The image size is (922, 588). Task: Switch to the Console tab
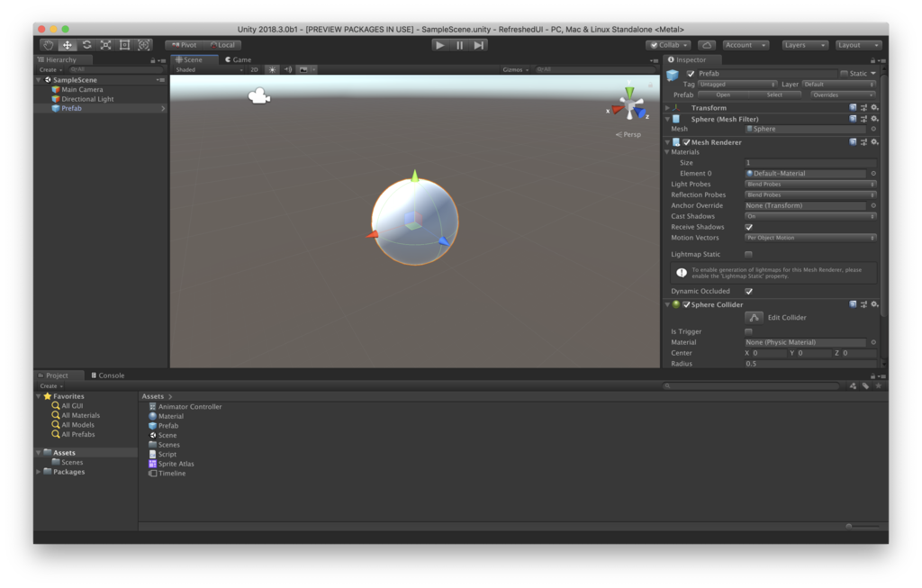click(108, 375)
